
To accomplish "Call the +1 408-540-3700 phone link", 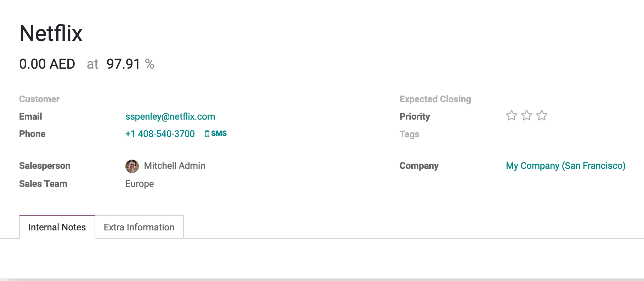I will pyautogui.click(x=160, y=134).
